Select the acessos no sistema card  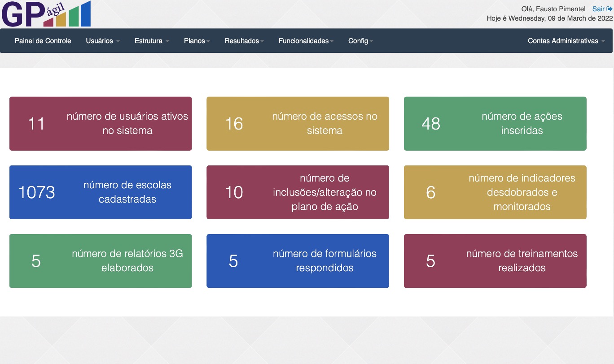[x=298, y=124]
